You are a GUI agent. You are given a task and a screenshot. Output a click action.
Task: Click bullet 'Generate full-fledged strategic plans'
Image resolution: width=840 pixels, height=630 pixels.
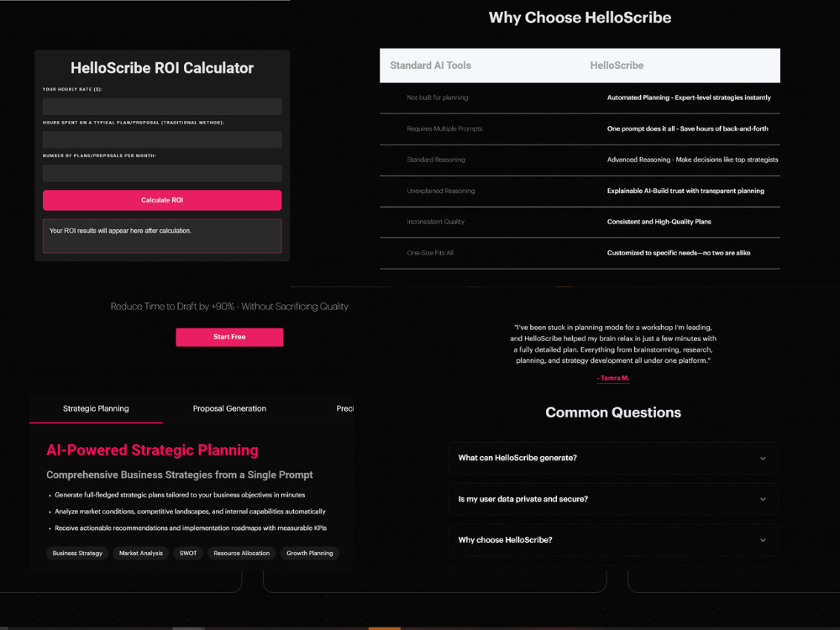[180, 495]
